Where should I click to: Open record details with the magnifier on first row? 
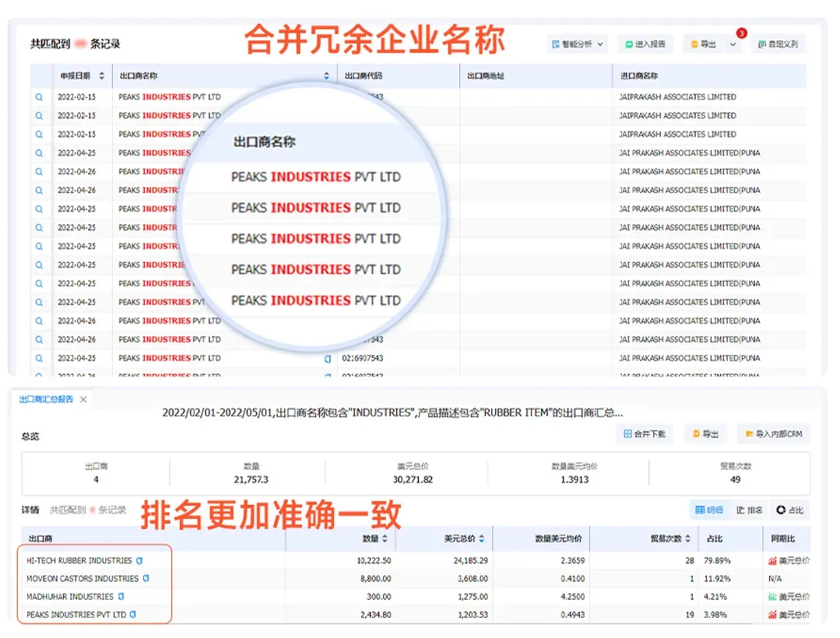click(40, 96)
